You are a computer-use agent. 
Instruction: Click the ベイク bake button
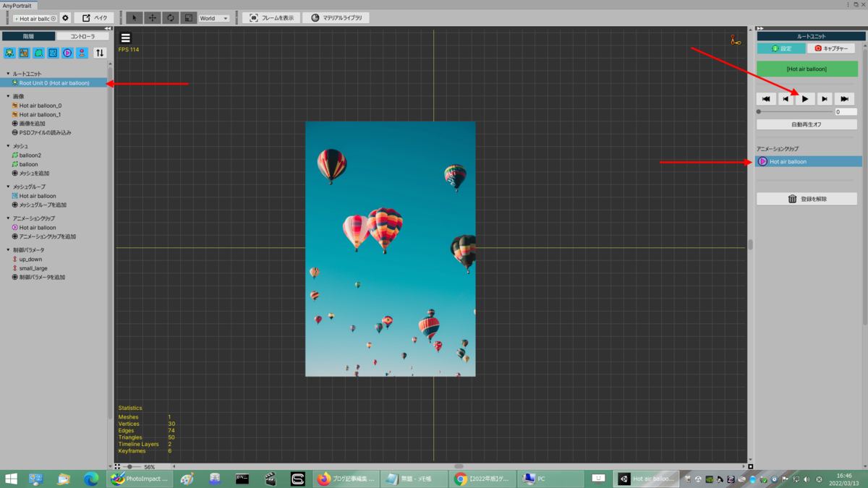[94, 18]
